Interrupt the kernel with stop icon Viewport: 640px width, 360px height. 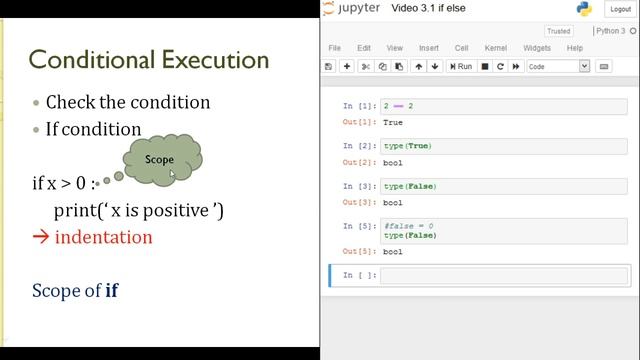point(484,67)
